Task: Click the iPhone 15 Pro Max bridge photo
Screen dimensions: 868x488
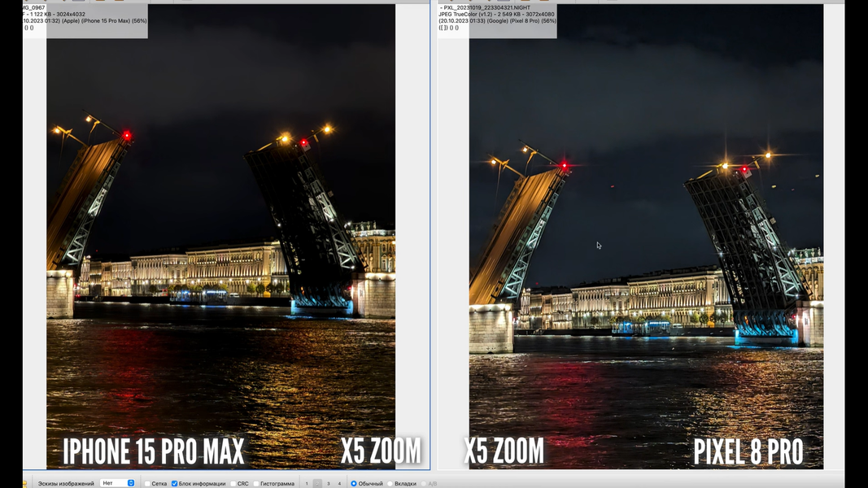Action: (x=221, y=237)
